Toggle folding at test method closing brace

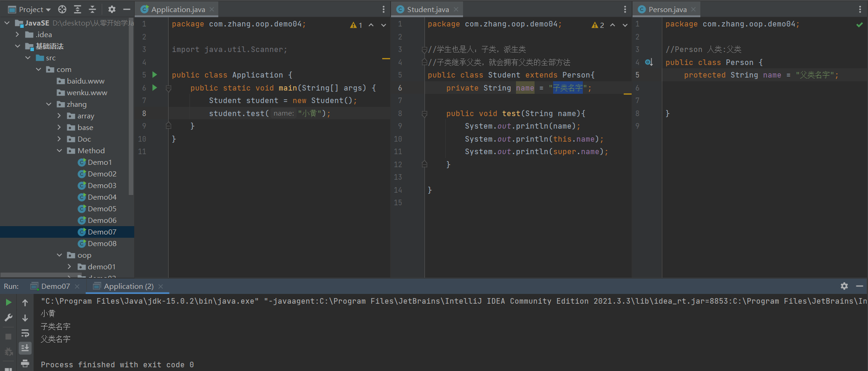424,164
